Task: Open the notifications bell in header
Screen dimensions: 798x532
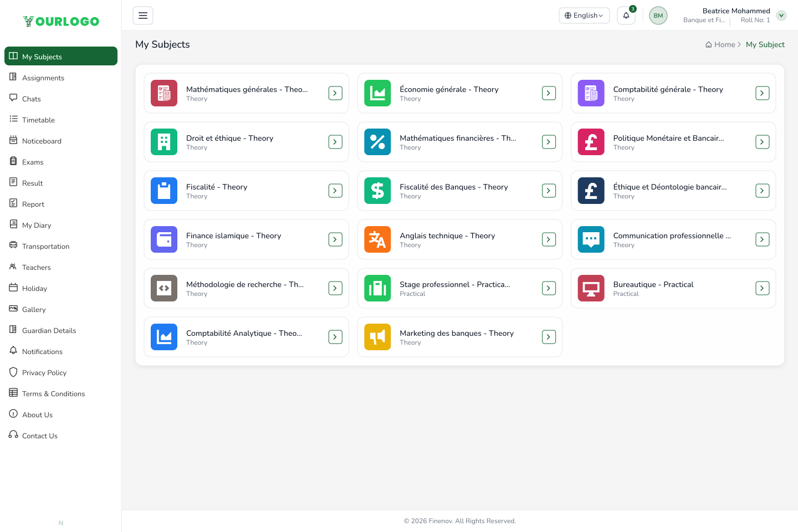Action: [x=626, y=16]
